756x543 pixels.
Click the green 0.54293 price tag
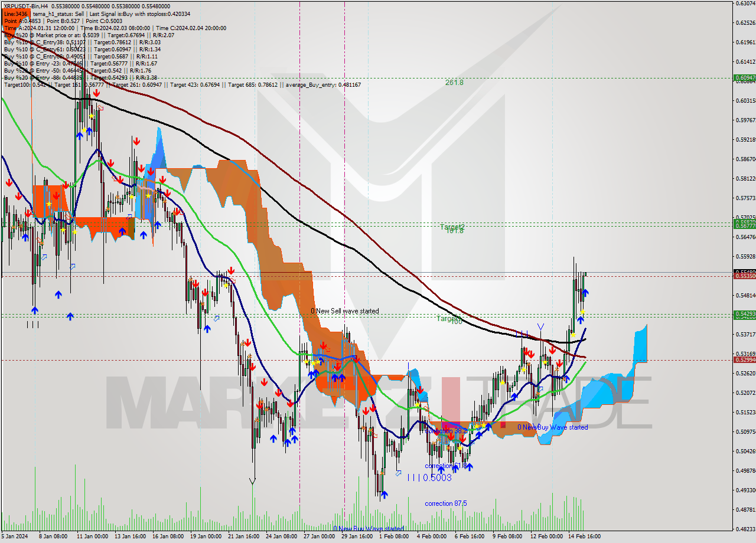(744, 314)
